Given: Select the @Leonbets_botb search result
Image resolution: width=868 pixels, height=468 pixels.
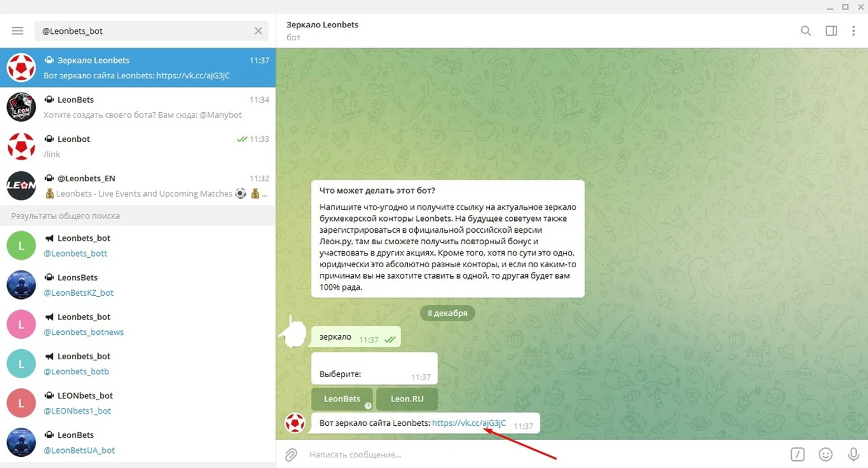Looking at the screenshot, I should point(137,363).
